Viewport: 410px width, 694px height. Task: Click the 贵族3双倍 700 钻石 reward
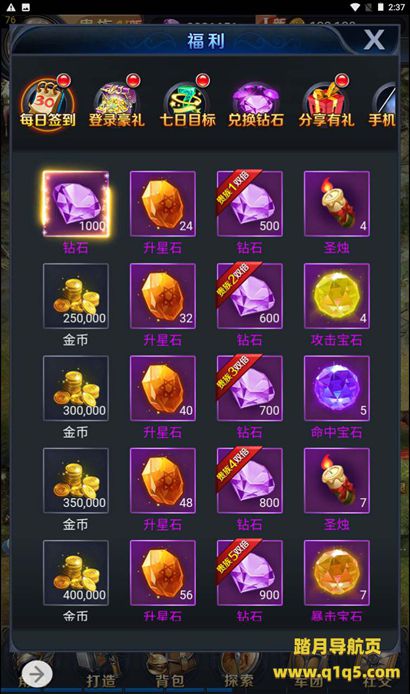pos(250,388)
